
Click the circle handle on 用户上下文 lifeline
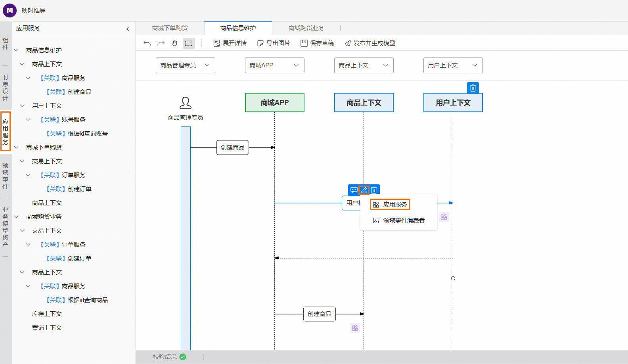(x=453, y=278)
